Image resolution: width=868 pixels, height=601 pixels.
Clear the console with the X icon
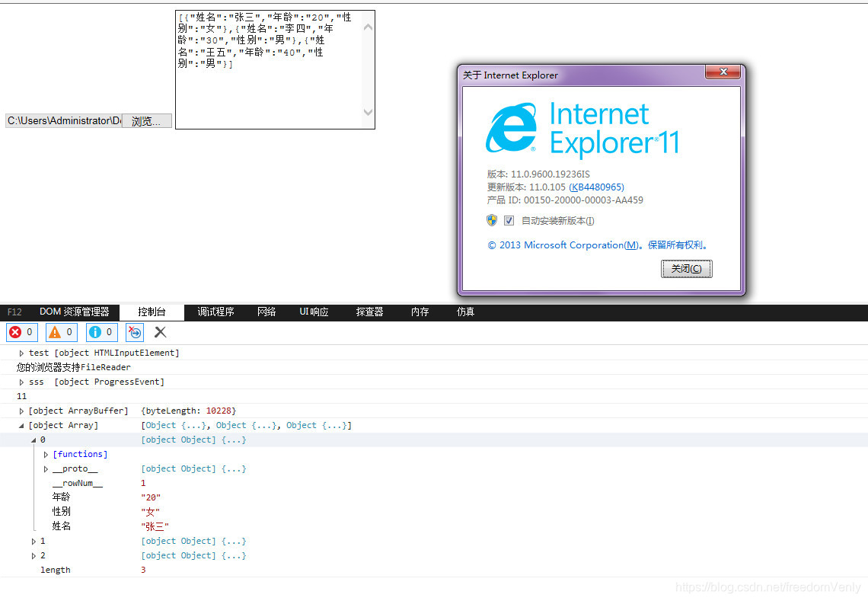[160, 332]
